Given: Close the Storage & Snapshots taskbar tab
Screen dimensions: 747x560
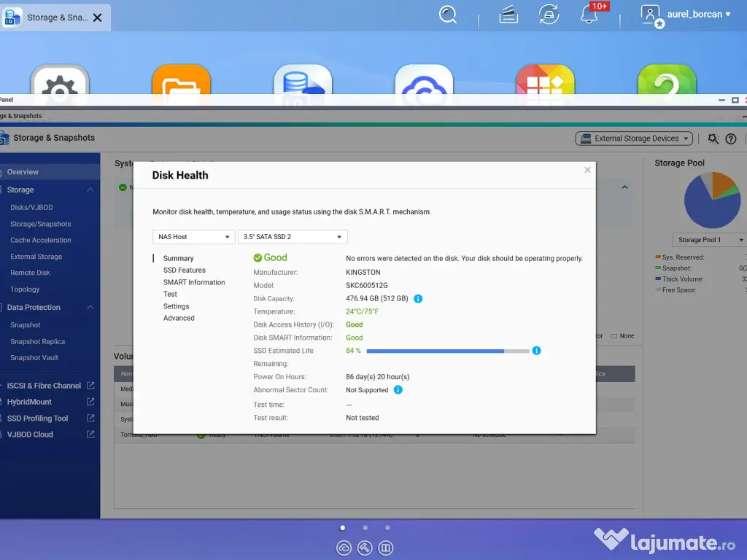Looking at the screenshot, I should click(97, 17).
